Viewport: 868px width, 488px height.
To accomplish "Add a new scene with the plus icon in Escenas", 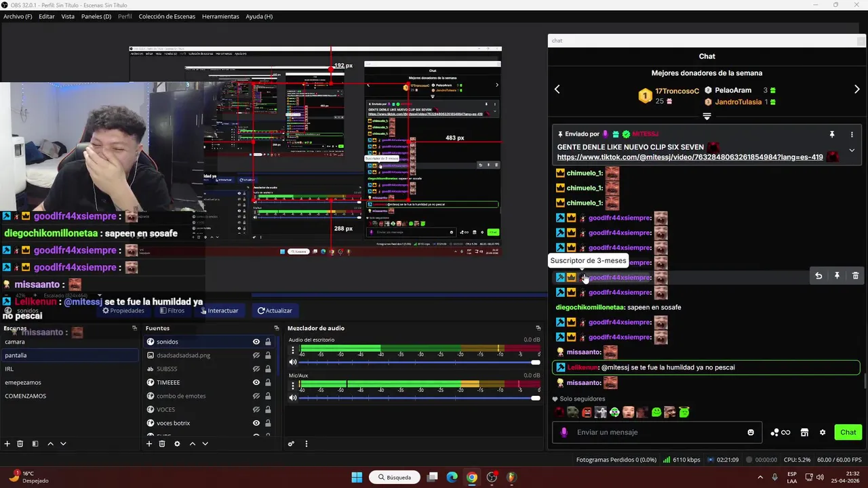I will click(x=7, y=444).
